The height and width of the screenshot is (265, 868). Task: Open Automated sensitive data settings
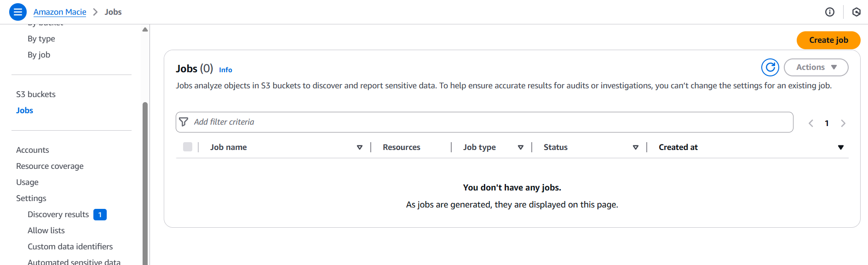pos(74,262)
